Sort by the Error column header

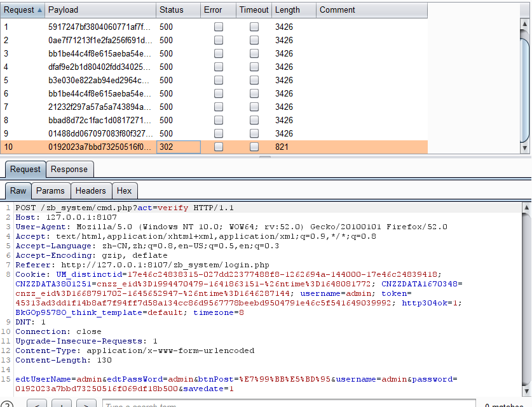point(218,10)
